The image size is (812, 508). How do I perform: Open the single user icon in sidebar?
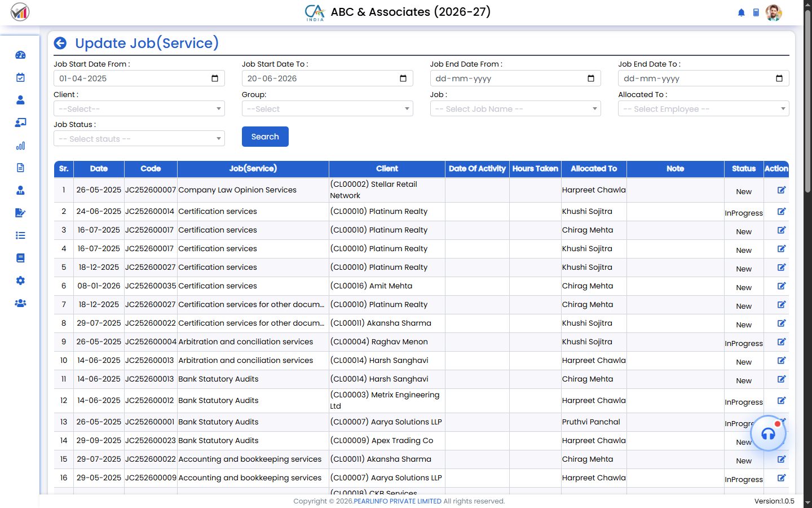tap(20, 100)
